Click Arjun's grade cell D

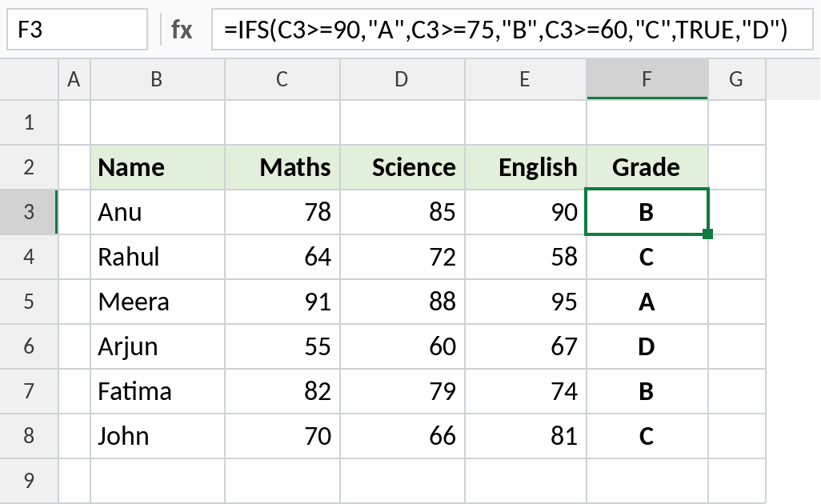(647, 346)
